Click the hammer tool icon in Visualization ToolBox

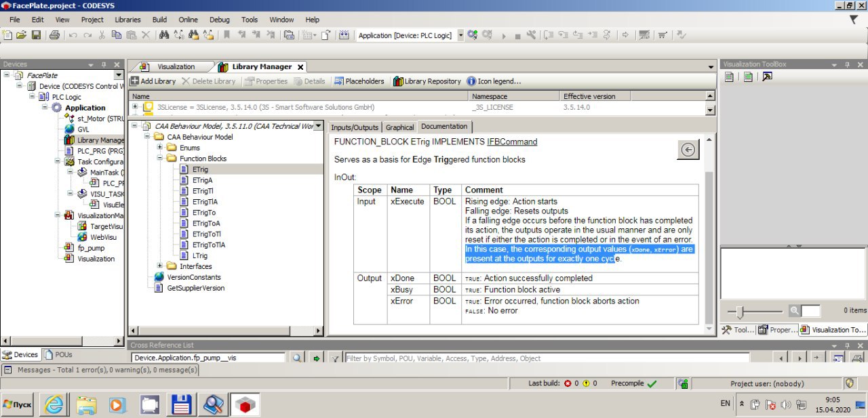pos(767,77)
